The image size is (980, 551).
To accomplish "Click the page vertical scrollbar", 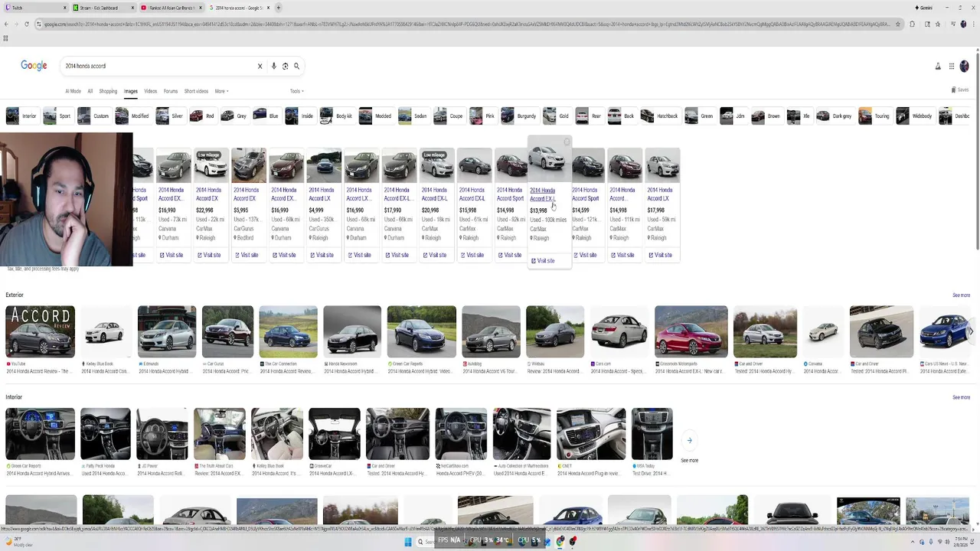I will point(977,153).
